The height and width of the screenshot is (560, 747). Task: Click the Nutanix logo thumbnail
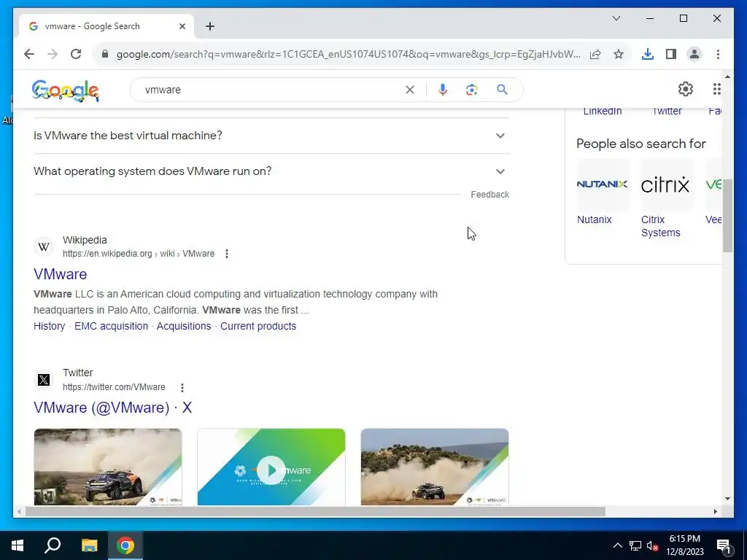(x=602, y=184)
